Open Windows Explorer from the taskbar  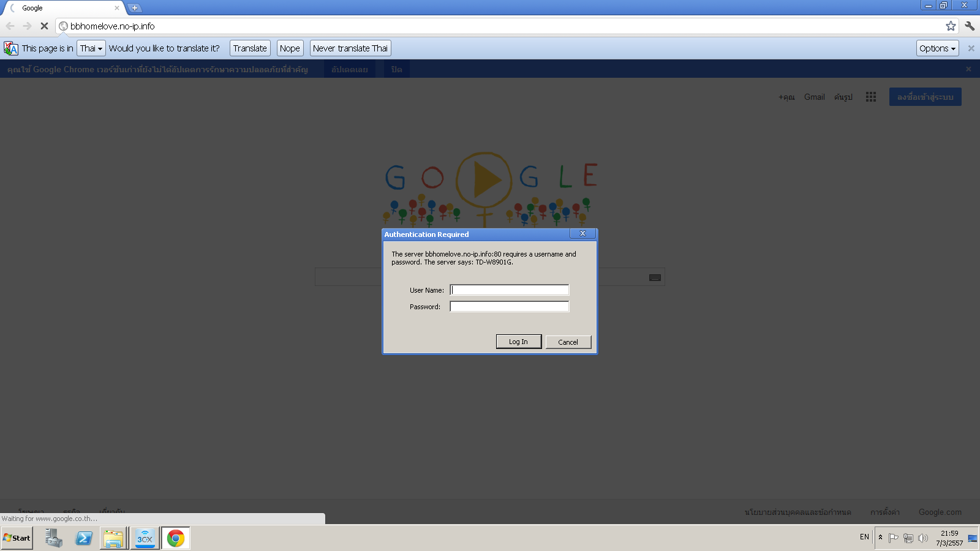tap(114, 538)
